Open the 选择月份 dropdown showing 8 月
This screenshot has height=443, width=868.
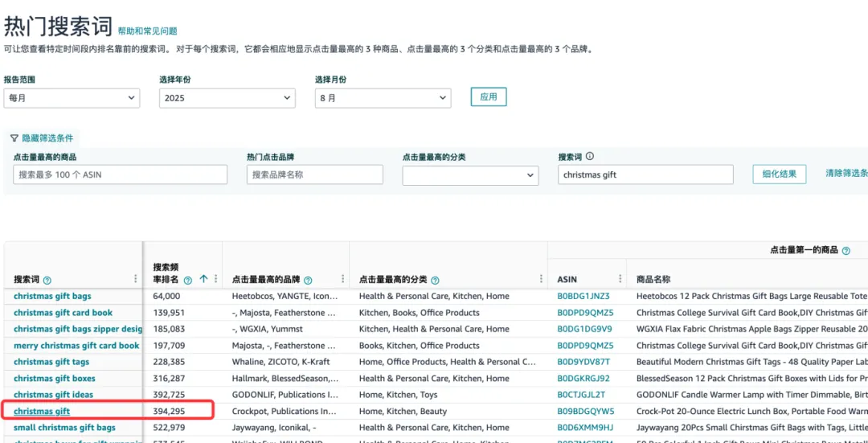tap(383, 98)
